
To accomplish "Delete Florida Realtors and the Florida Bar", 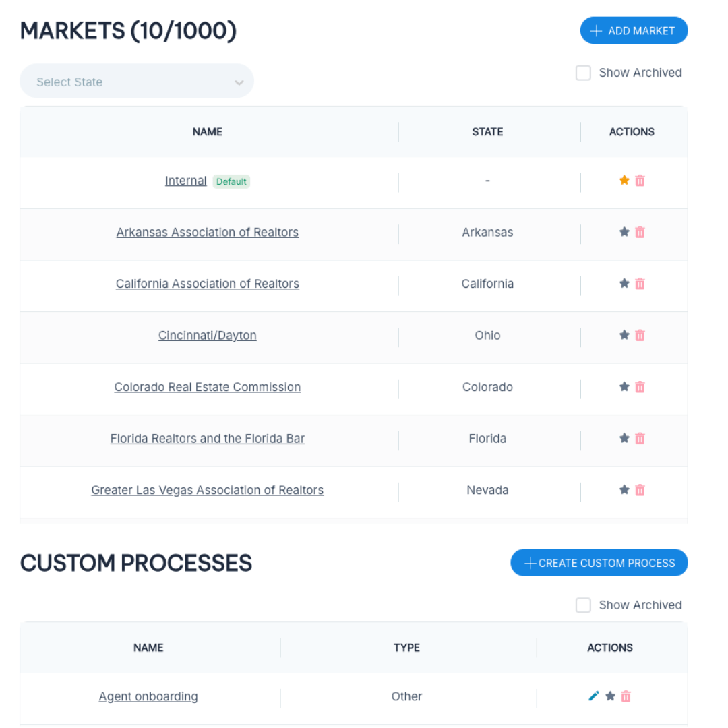I will pos(640,438).
